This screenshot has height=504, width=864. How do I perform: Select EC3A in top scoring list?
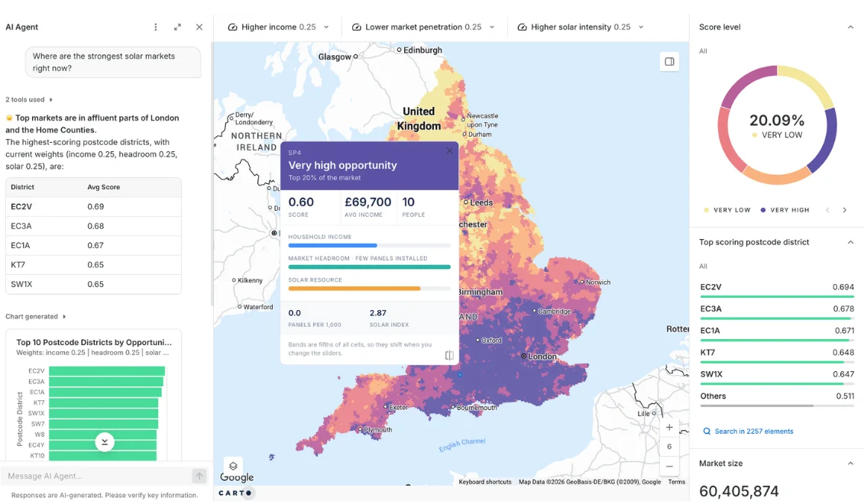tap(777, 312)
